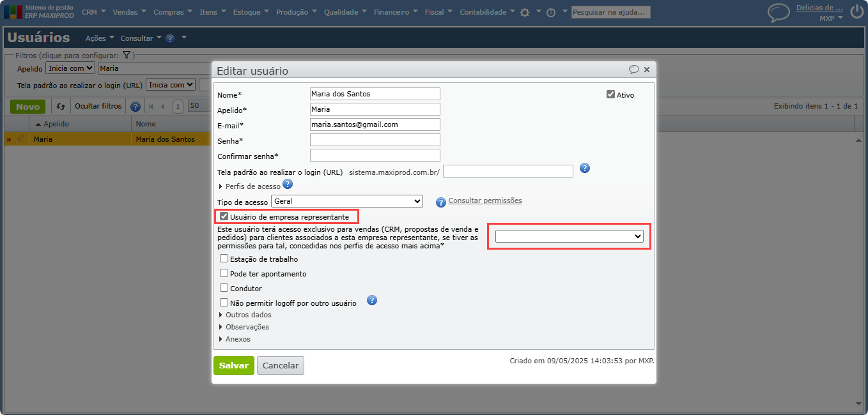
Task: Enable the Condutor checkbox
Action: pos(224,288)
